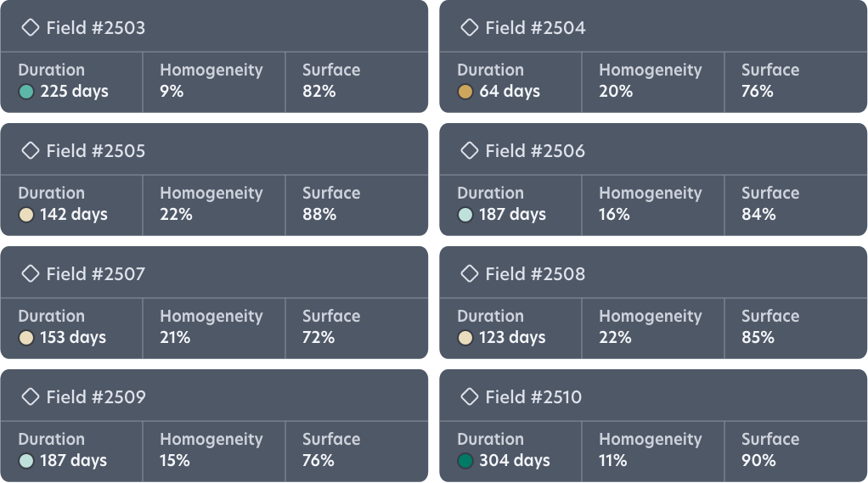Click the orange duration dot for 64 days
The image size is (868, 483).
[465, 92]
